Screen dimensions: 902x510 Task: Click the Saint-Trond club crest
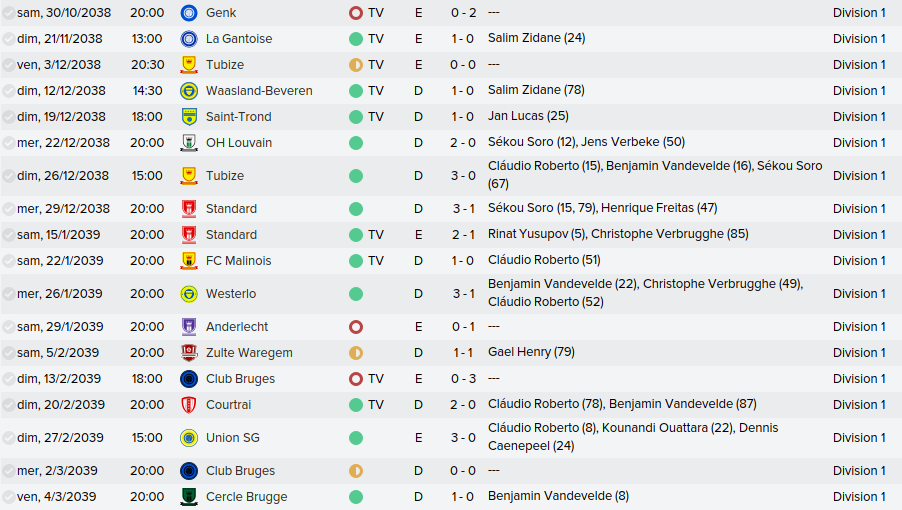coord(188,117)
